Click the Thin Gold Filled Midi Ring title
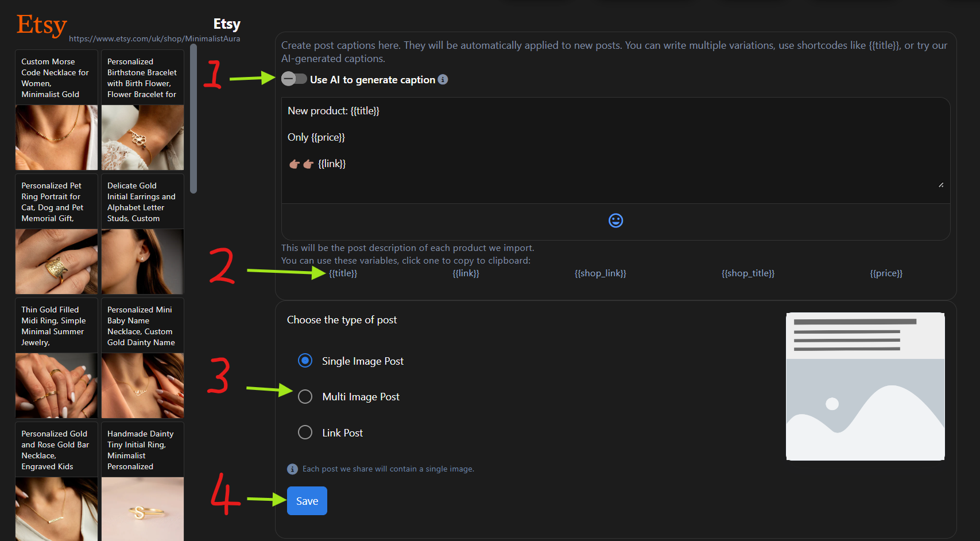980x541 pixels. [x=53, y=326]
